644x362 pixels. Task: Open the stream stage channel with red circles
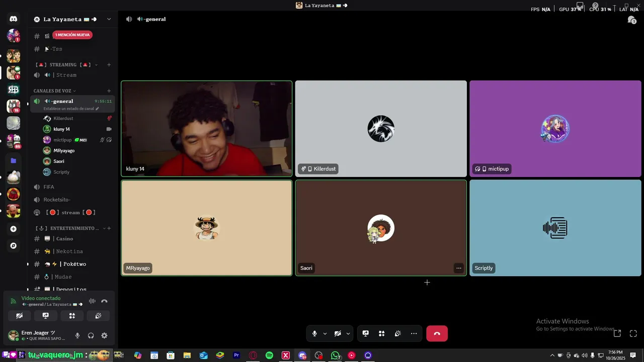coord(72,212)
